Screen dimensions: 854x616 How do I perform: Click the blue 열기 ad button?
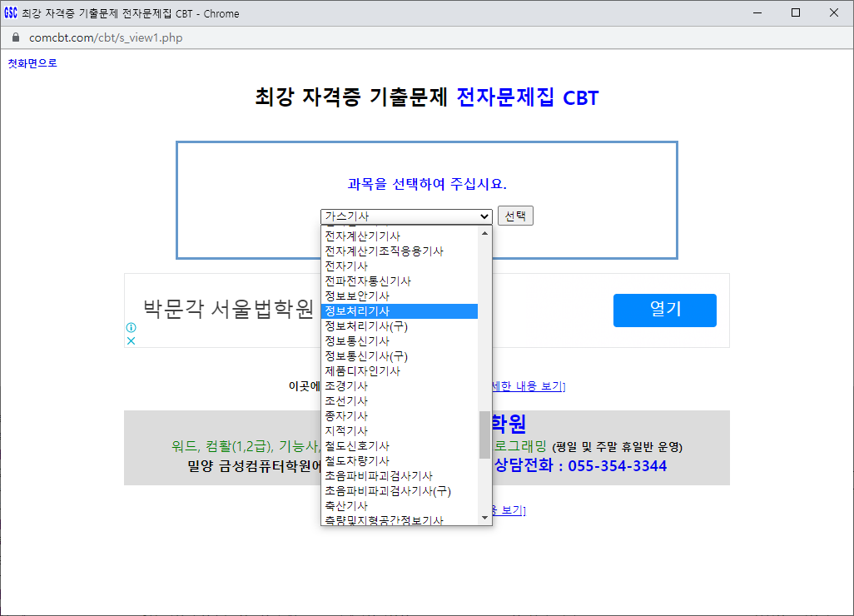click(664, 310)
